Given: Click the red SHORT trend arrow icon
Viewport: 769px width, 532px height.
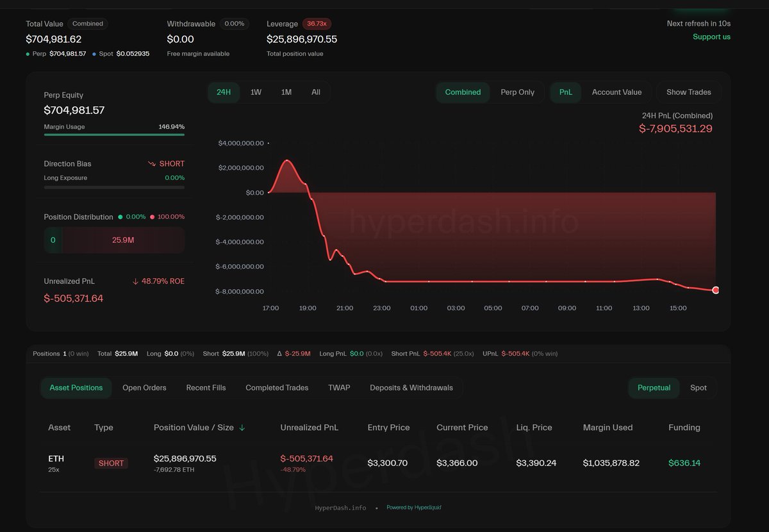Looking at the screenshot, I should (x=152, y=163).
